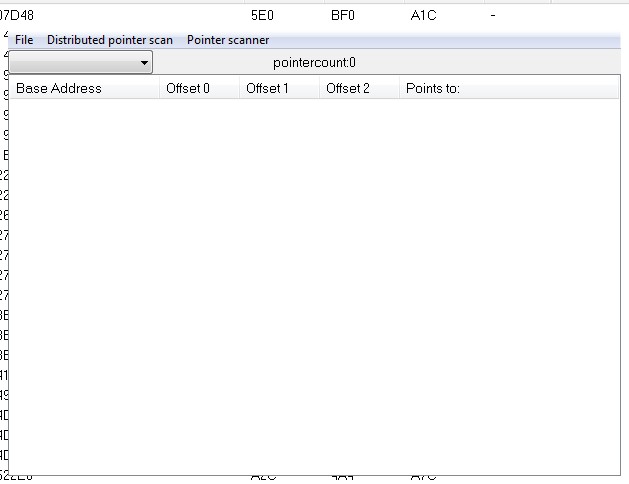Click the empty combo box text area

tap(72, 63)
